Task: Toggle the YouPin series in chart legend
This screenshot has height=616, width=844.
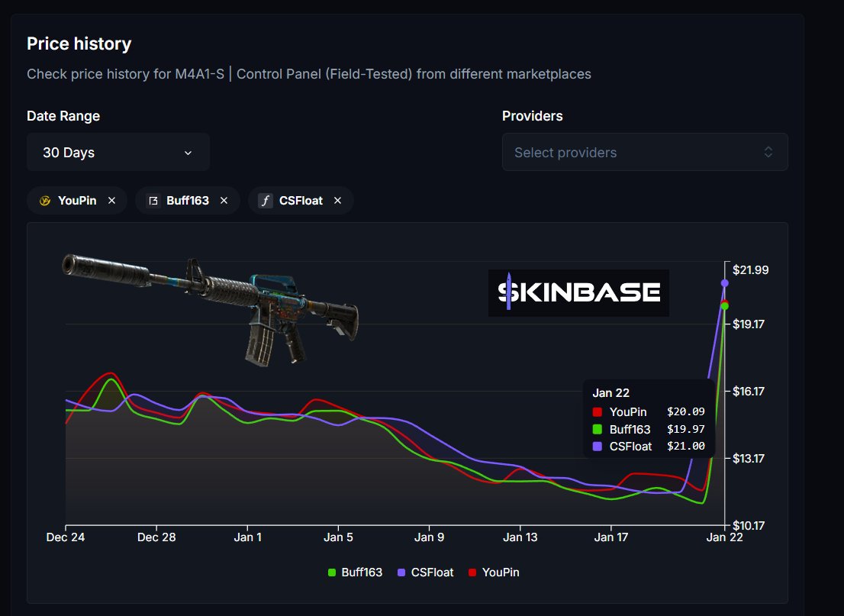Action: (494, 572)
